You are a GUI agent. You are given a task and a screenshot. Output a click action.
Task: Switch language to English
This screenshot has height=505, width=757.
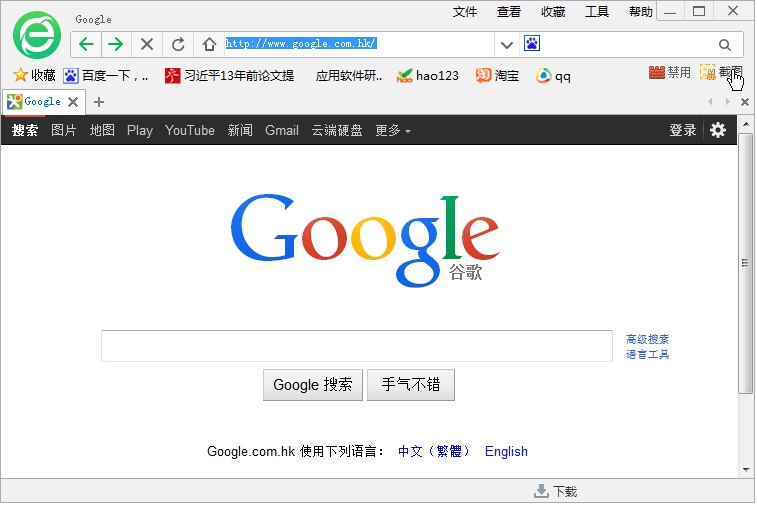(x=506, y=451)
